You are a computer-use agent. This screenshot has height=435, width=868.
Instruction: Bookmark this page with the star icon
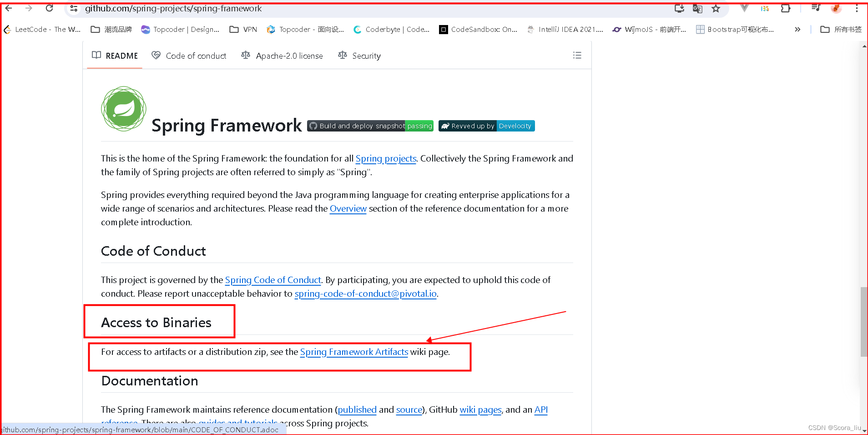click(x=716, y=8)
